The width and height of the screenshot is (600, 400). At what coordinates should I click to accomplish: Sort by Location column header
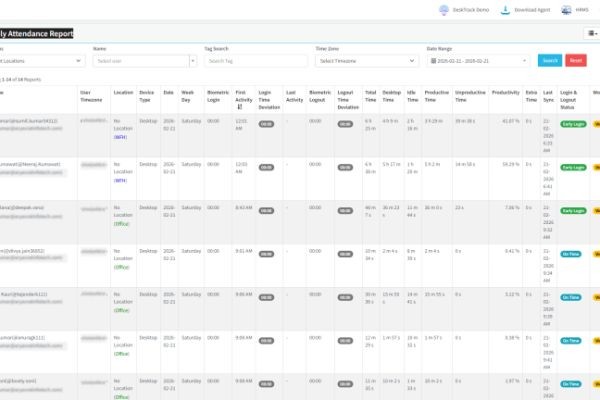[x=123, y=93]
